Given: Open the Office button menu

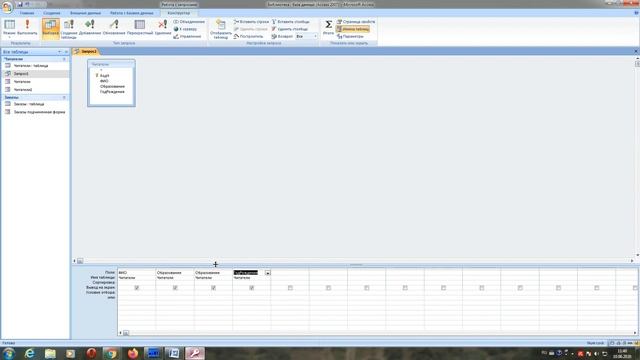Looking at the screenshot, I should coord(7,6).
